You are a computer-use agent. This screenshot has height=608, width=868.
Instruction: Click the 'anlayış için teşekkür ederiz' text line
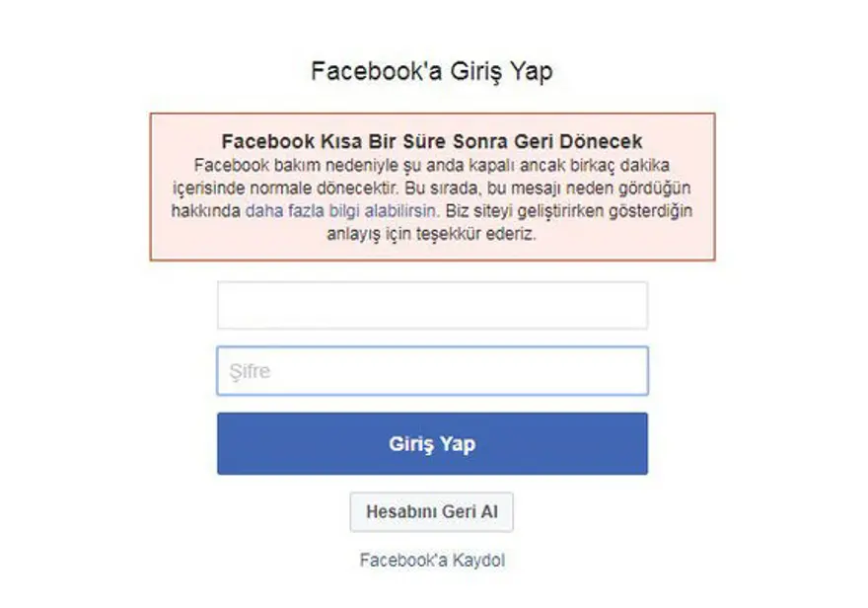pyautogui.click(x=432, y=234)
